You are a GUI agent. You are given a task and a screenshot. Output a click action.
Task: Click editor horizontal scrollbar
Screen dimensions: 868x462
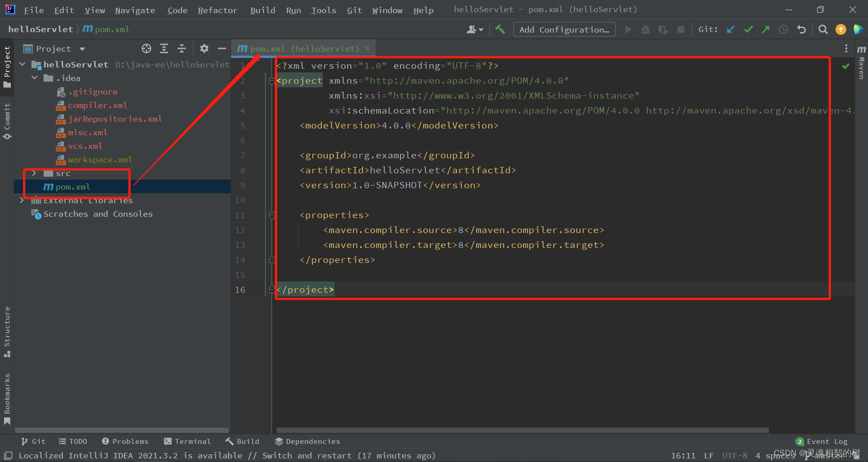point(522,430)
